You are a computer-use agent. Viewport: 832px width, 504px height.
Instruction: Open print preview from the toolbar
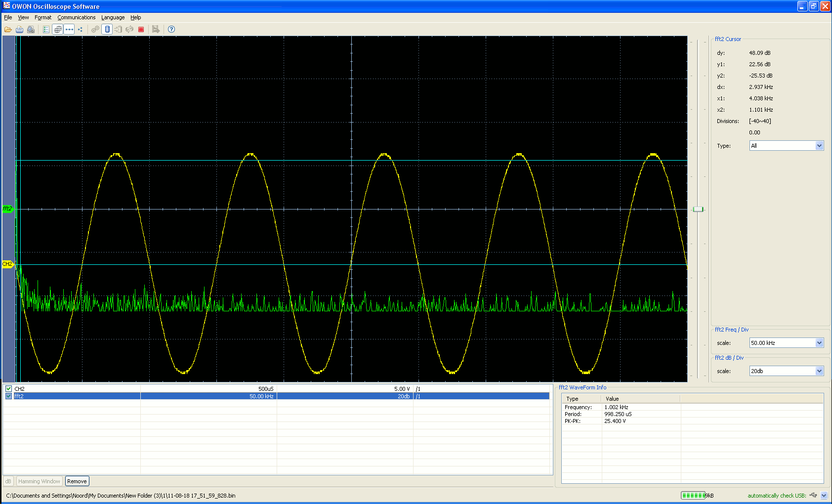click(x=31, y=30)
